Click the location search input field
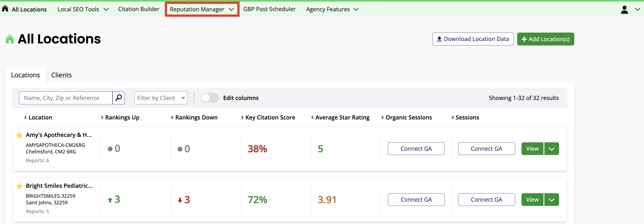This screenshot has width=644, height=224. (x=65, y=98)
